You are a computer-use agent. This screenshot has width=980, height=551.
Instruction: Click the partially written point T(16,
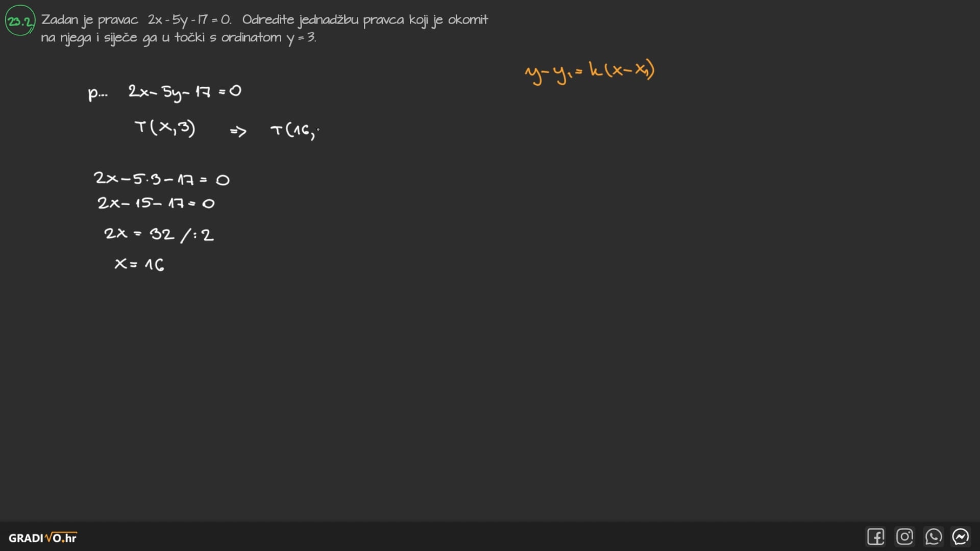click(295, 131)
